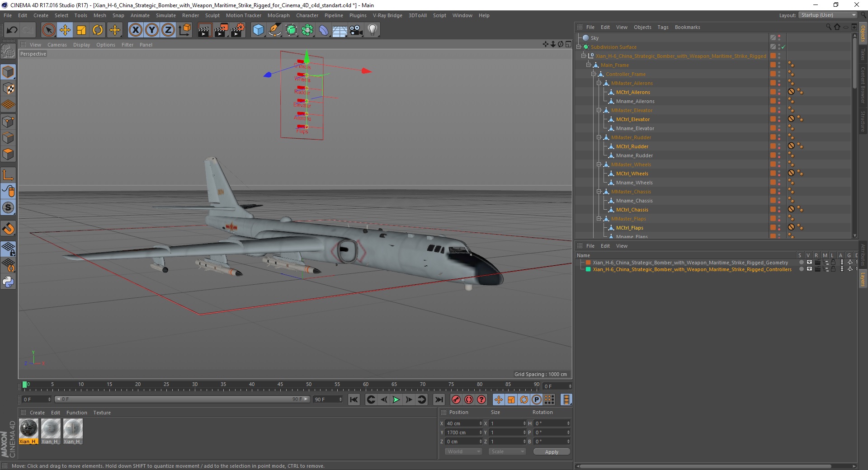This screenshot has width=868, height=470.
Task: Collapse the MMaster_Ailerons node
Action: 599,83
